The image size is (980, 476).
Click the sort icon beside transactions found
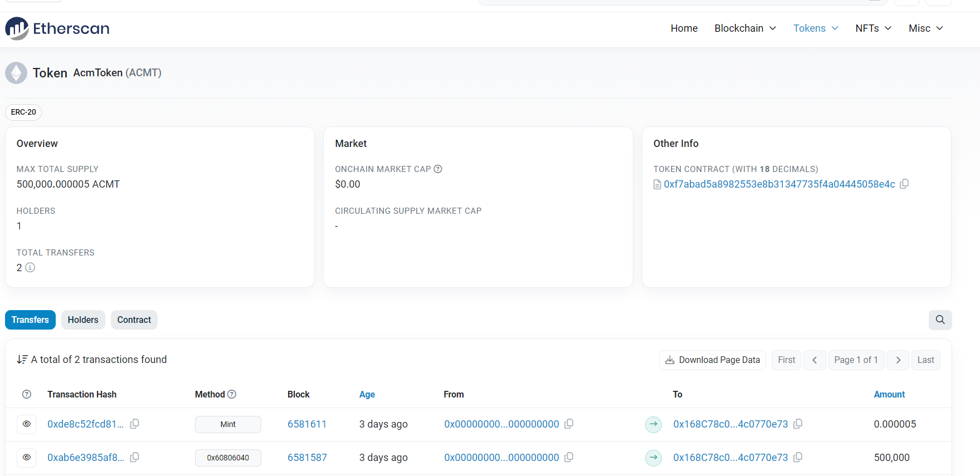point(22,360)
